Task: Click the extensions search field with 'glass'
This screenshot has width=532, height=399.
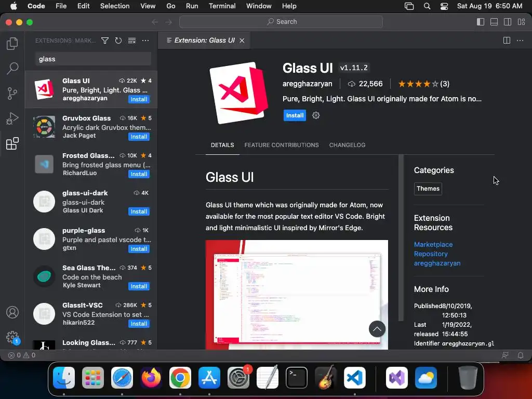Action: tap(93, 59)
